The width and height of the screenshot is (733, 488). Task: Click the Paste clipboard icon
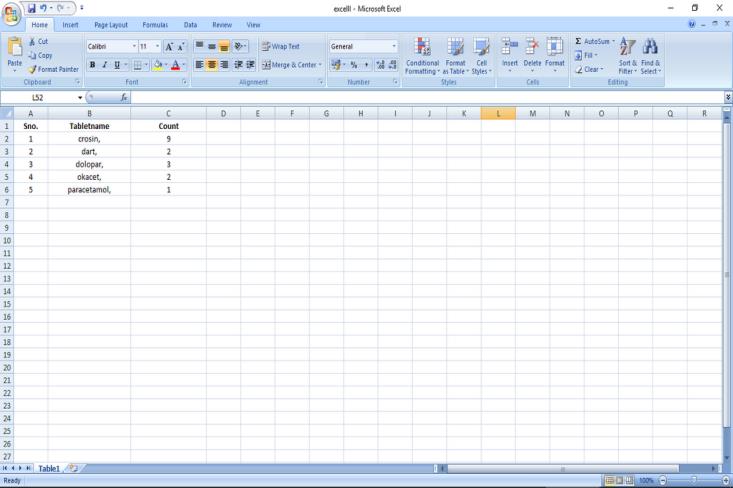pos(15,46)
